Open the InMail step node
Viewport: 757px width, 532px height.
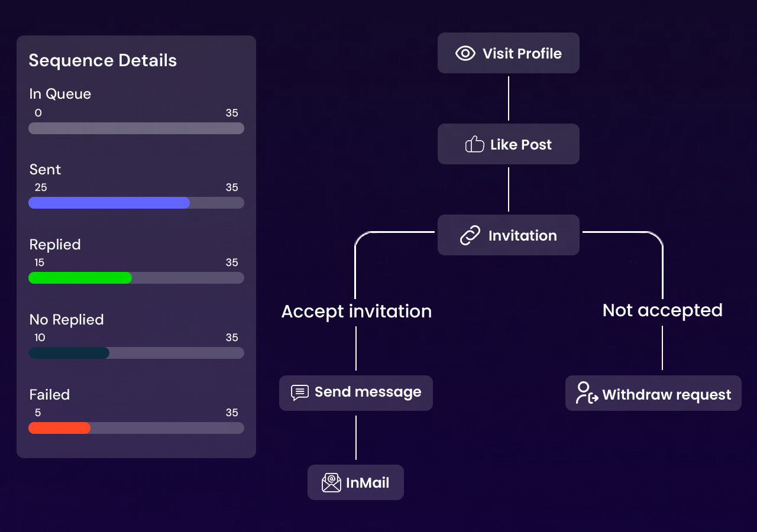[355, 482]
